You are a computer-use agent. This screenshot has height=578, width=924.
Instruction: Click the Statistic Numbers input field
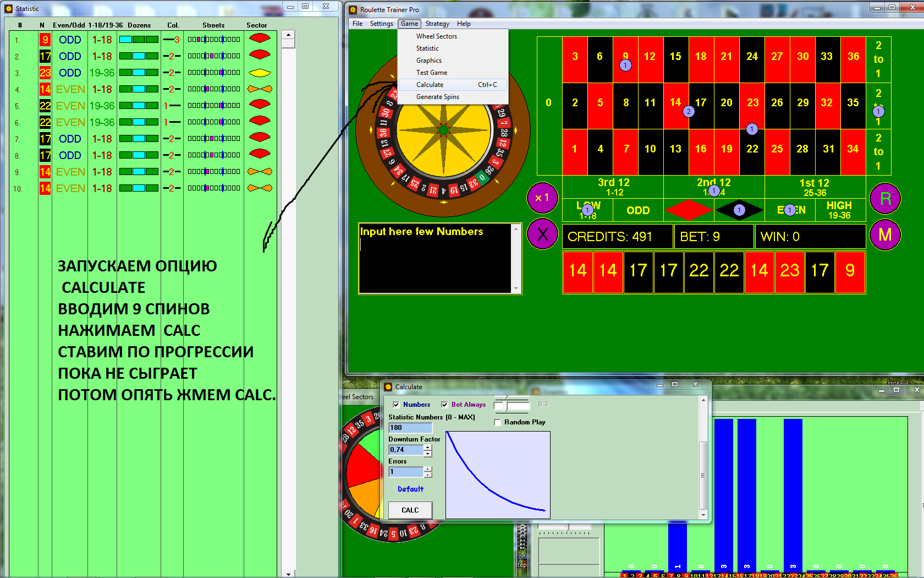410,428
